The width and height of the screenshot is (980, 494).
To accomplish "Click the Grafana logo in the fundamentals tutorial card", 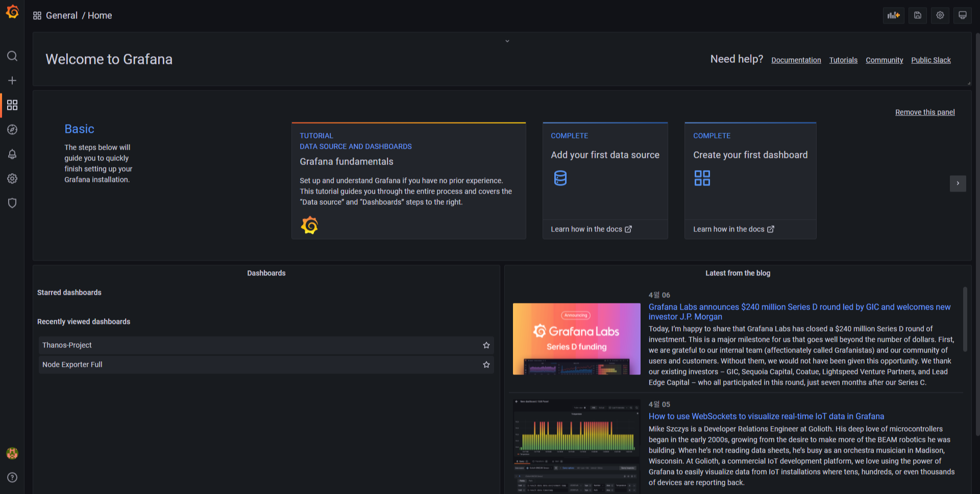I will 309,225.
